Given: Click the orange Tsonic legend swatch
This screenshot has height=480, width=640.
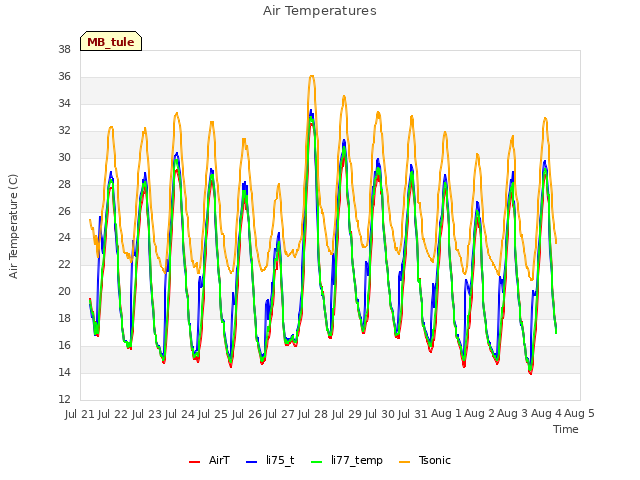Looking at the screenshot, I should 404,461.
